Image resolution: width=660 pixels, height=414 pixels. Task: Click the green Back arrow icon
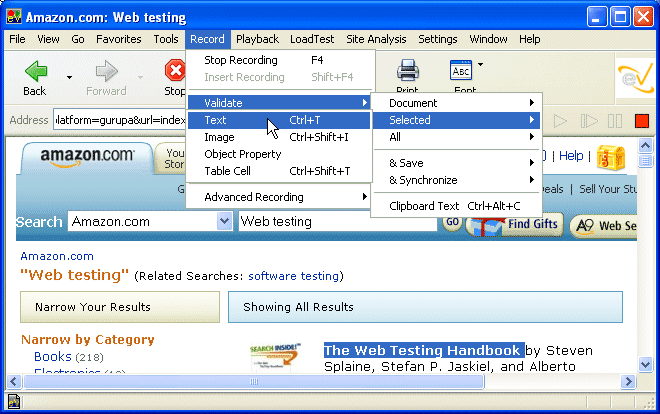36,71
